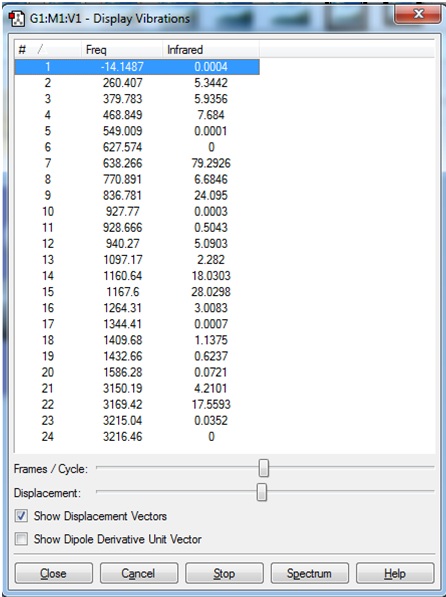The image size is (446, 597).
Task: Select mode 18 with frequency 1409.68
Action: (137, 340)
